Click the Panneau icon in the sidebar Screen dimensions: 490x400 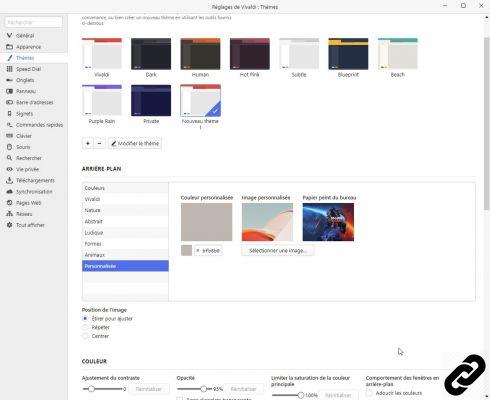[x=9, y=91]
